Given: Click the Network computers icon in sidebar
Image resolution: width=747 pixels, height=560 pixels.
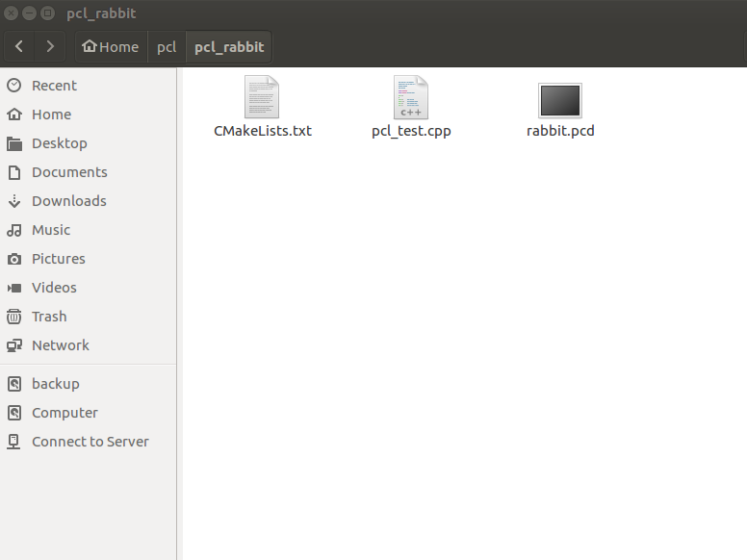Looking at the screenshot, I should click(14, 345).
